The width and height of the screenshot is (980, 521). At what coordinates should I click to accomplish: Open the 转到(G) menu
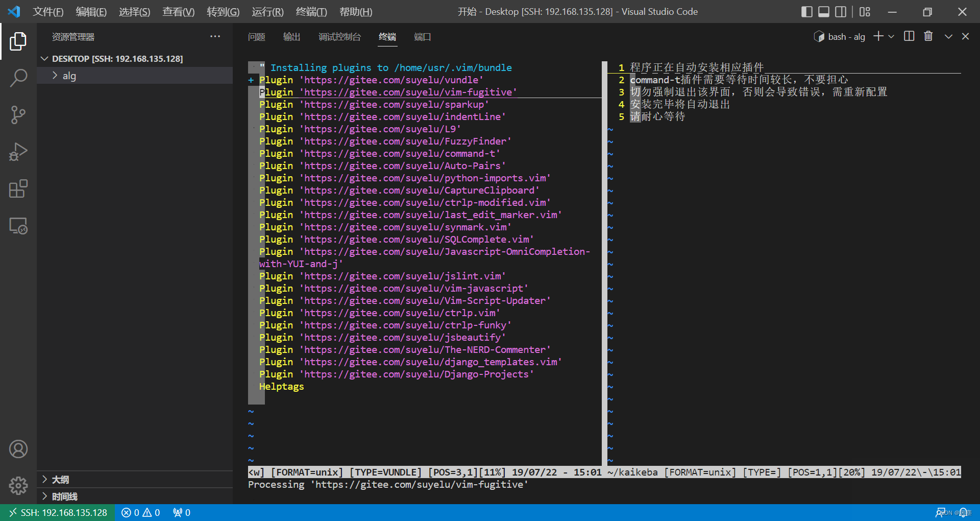tap(223, 12)
